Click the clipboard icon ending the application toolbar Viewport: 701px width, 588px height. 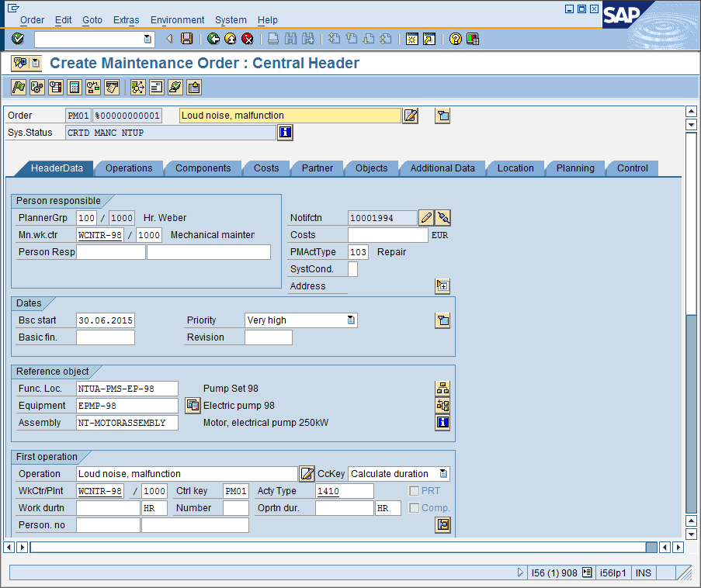pos(194,87)
